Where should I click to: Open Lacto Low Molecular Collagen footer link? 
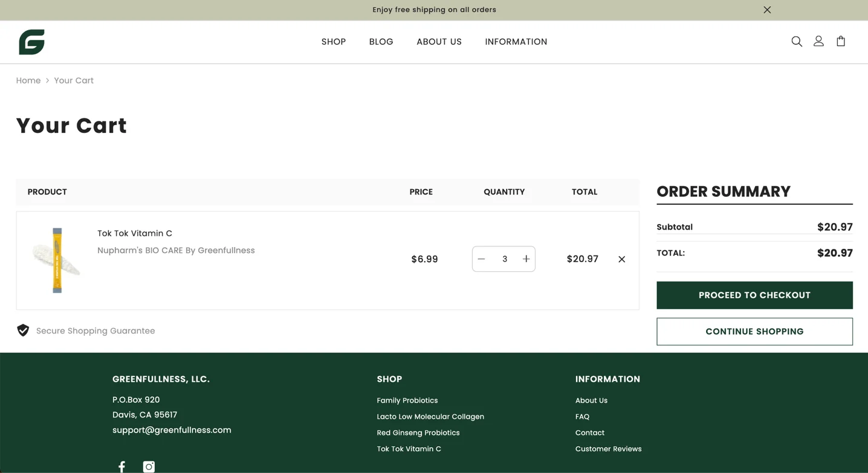point(430,417)
